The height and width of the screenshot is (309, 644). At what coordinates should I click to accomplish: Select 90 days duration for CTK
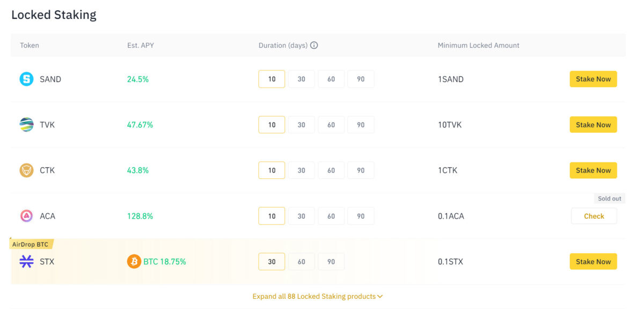(x=361, y=170)
